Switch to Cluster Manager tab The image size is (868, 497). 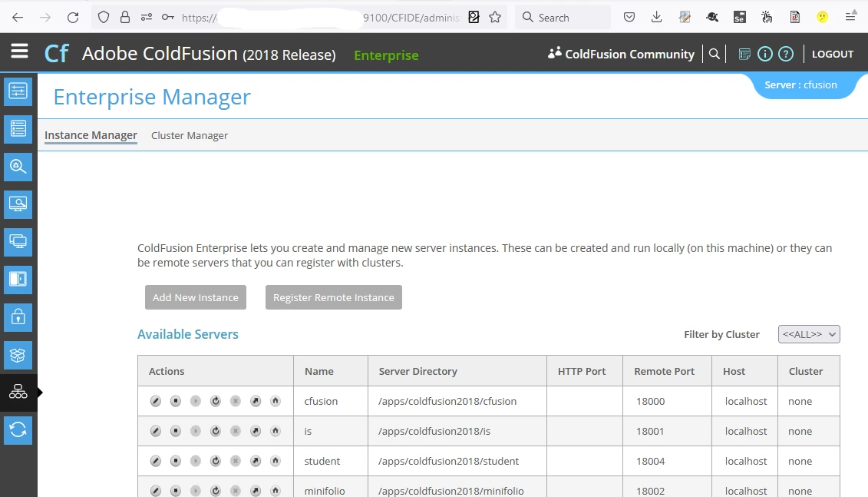[190, 135]
